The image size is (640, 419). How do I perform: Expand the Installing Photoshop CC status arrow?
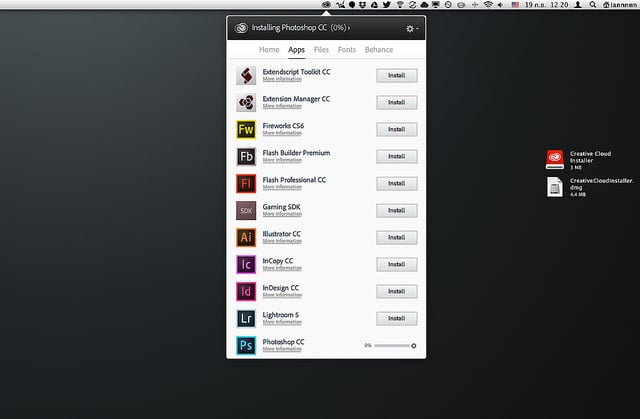click(349, 28)
